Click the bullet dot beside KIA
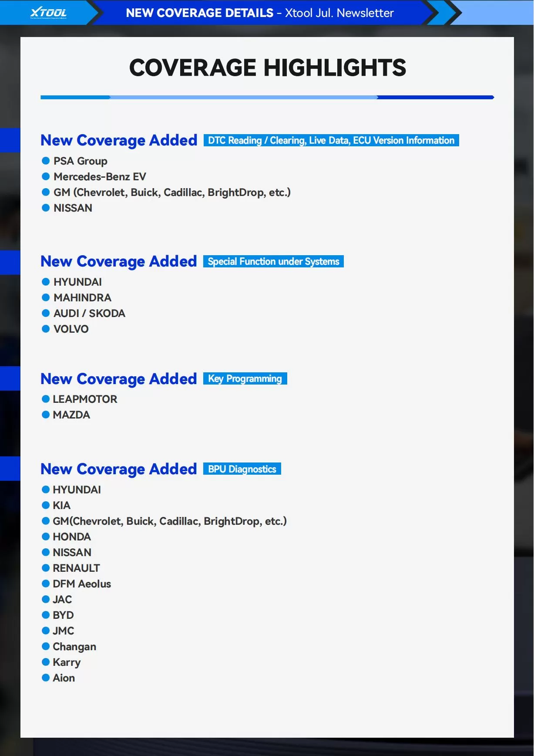Viewport: 534px width, 756px height. click(x=46, y=505)
